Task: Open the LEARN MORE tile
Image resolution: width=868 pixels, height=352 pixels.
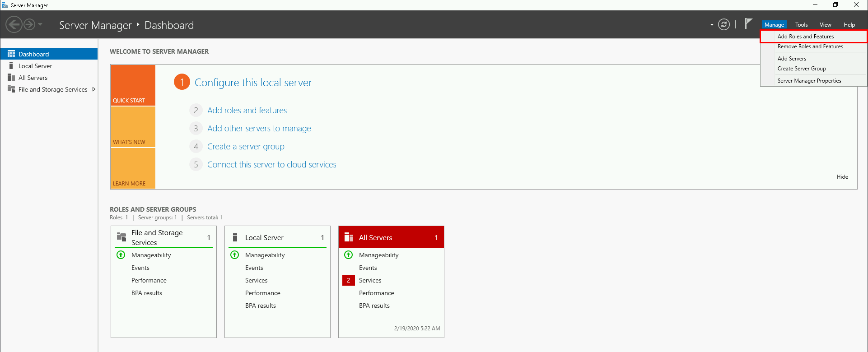Action: point(133,168)
